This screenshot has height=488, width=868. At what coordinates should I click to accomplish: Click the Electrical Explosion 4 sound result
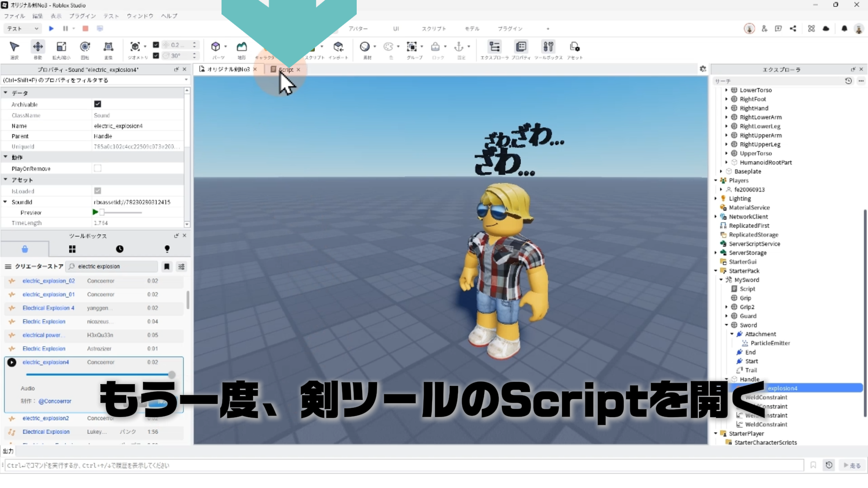[x=48, y=308]
